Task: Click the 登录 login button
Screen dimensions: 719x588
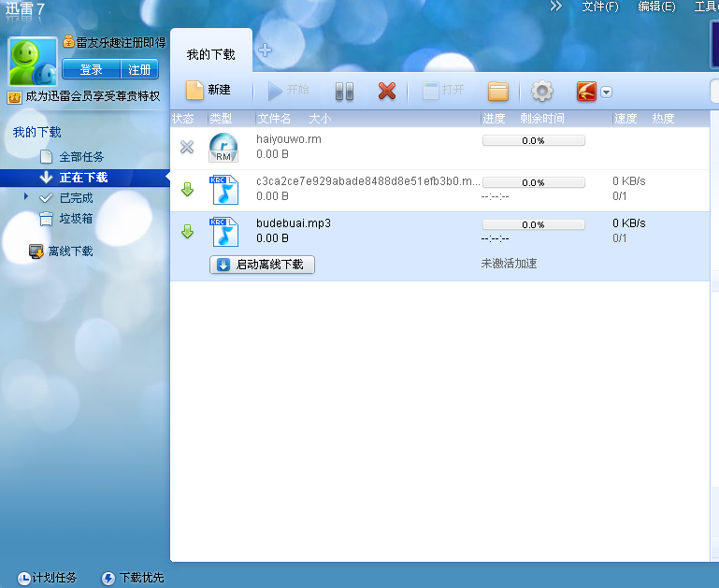Action: [x=92, y=70]
